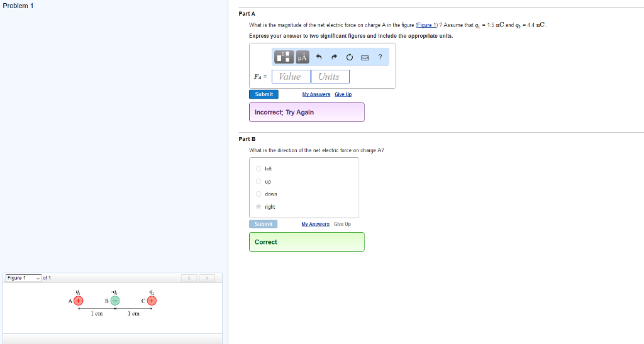
Task: Go to next figure arrow
Action: [x=207, y=278]
